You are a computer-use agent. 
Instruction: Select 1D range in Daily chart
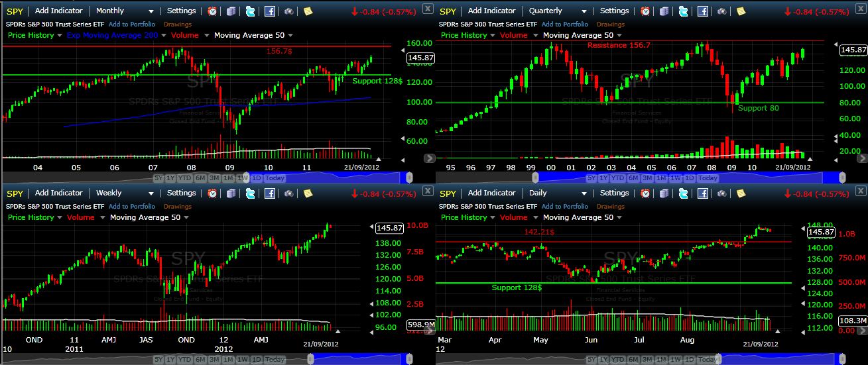pyautogui.click(x=689, y=360)
